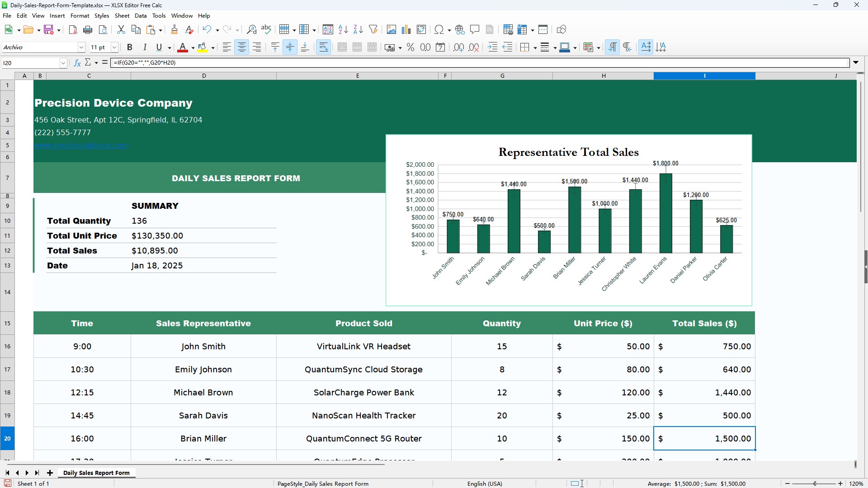Click the AutoFilter funnel icon

pyautogui.click(x=373, y=30)
